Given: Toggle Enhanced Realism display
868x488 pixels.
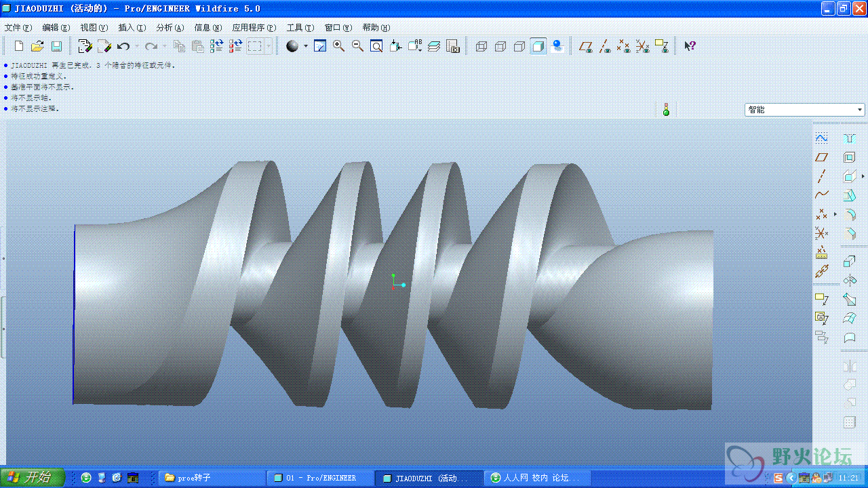Looking at the screenshot, I should pyautogui.click(x=557, y=46).
